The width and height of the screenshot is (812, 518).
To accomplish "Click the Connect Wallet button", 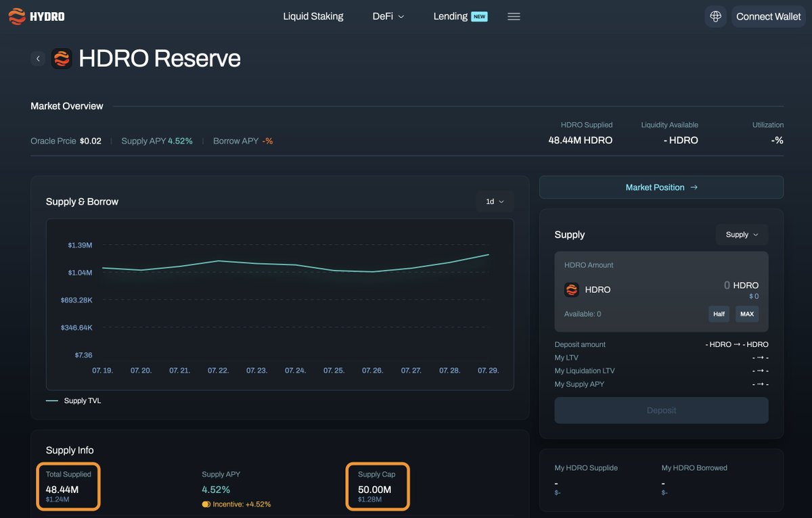I will 768,16.
